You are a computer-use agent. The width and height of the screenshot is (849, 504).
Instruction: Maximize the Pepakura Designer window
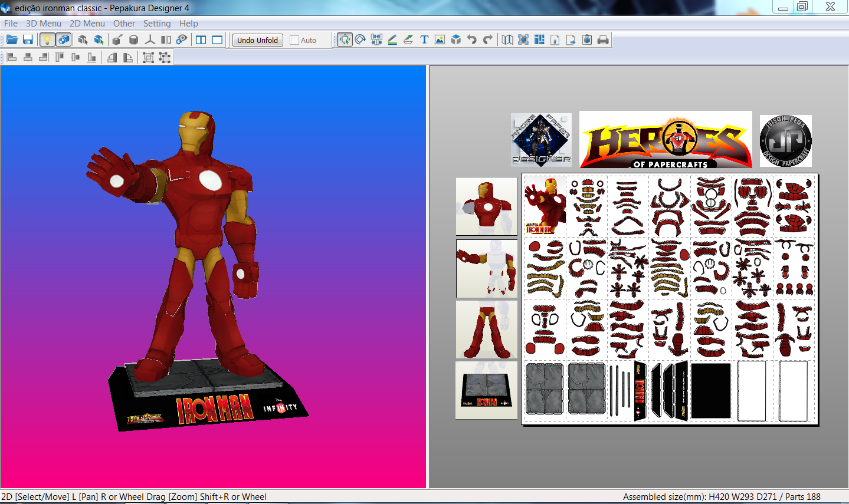tap(802, 6)
